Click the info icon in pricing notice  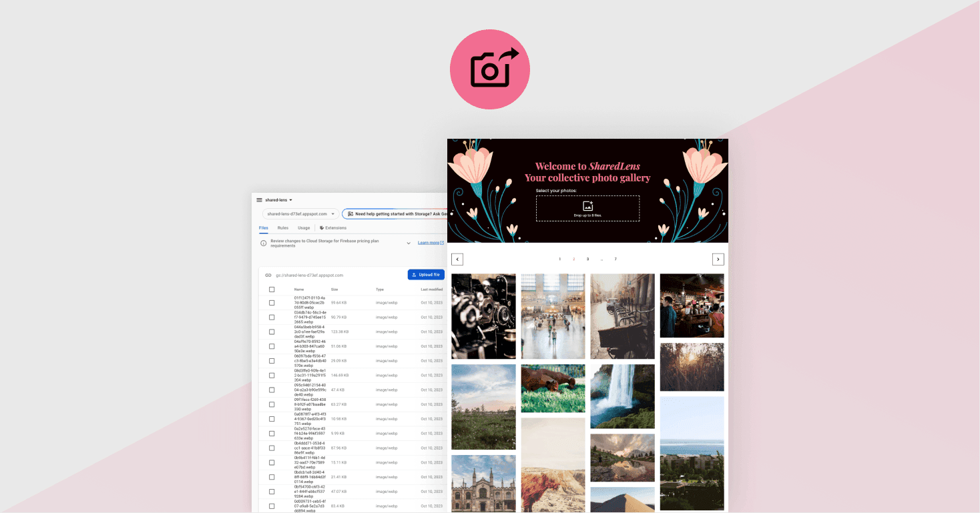pyautogui.click(x=263, y=243)
